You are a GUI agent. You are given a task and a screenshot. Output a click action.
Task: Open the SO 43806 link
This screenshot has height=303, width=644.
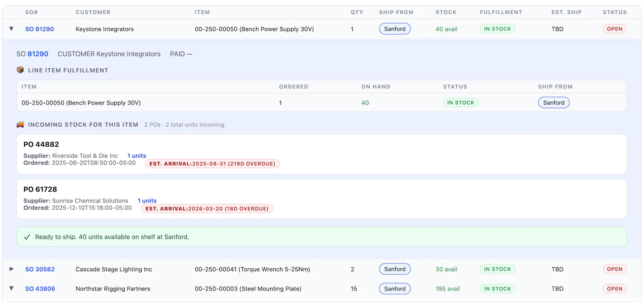click(40, 289)
